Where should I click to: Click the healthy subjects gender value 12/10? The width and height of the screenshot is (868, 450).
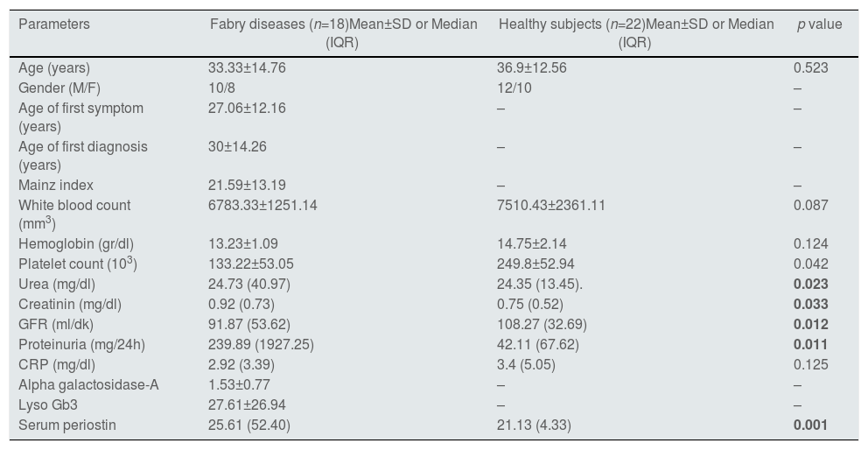514,88
